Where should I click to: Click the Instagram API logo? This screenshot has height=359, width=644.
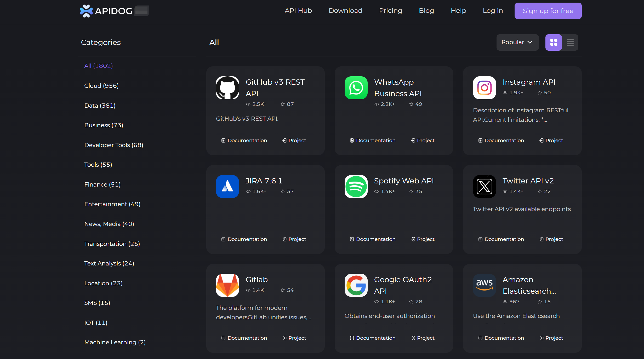pos(484,88)
